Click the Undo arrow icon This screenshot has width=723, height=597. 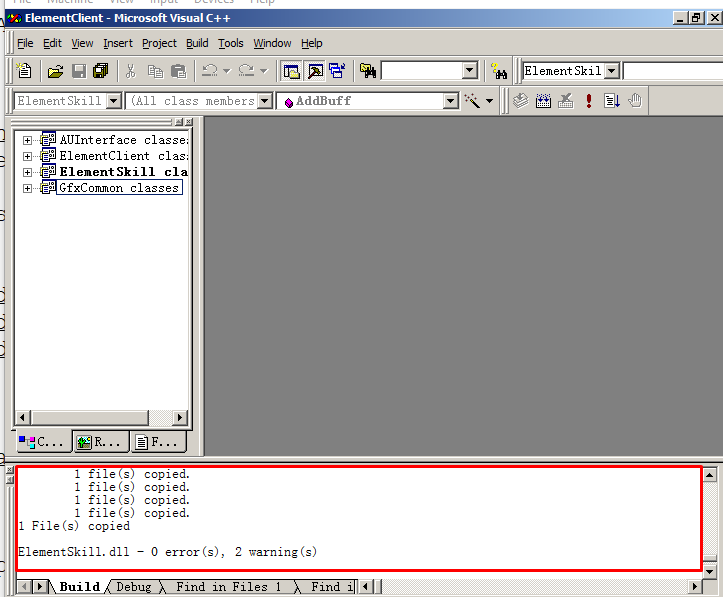(x=210, y=71)
